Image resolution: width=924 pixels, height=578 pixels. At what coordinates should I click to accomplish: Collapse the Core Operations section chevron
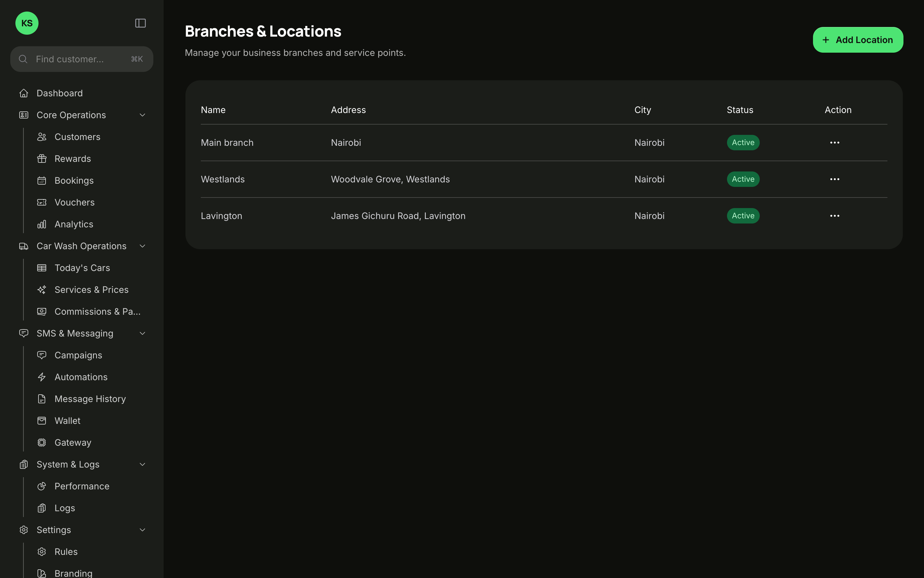click(x=142, y=115)
